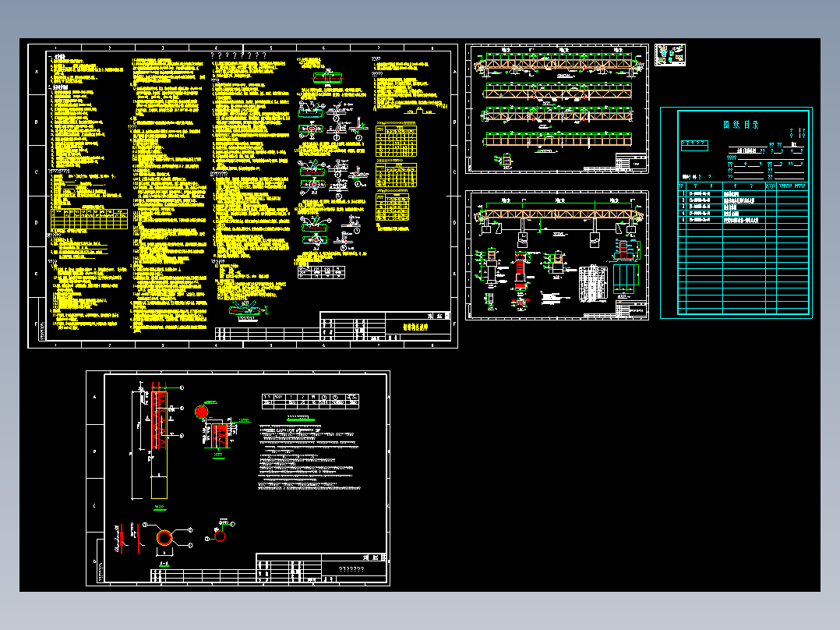Click the filled red circle section detail
This screenshot has height=630, width=840.
[201, 412]
